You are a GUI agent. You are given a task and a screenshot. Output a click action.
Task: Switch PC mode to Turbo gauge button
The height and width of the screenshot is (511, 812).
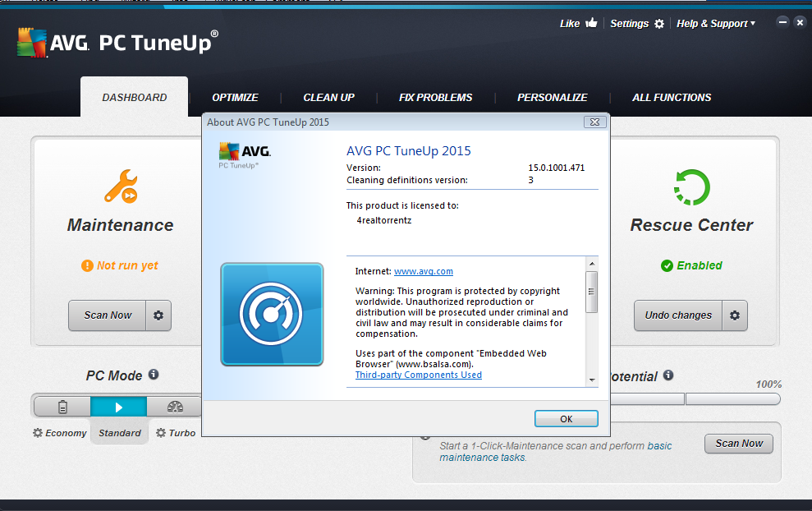(x=175, y=407)
